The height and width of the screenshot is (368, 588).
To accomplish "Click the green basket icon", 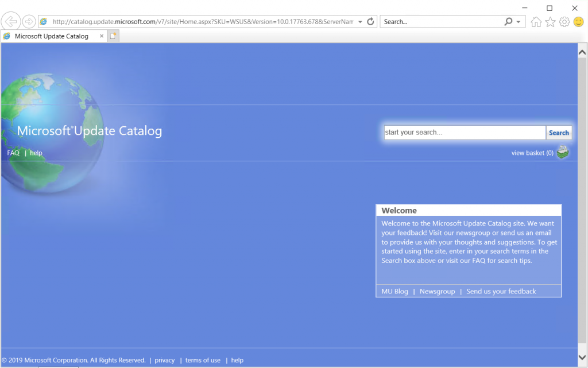I will [563, 152].
